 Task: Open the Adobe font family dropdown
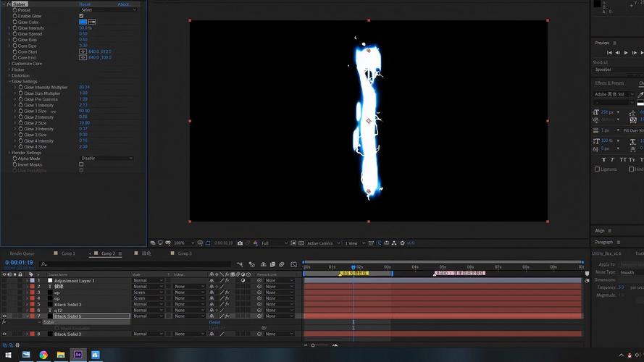pyautogui.click(x=614, y=94)
